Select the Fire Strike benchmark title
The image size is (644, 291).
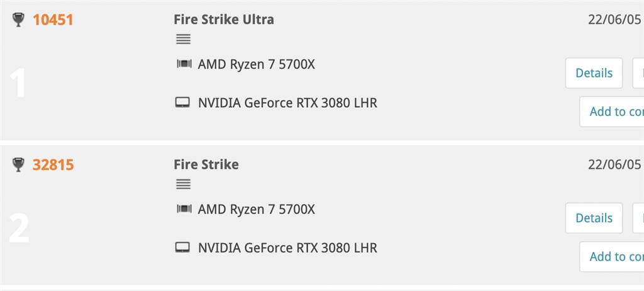[206, 164]
